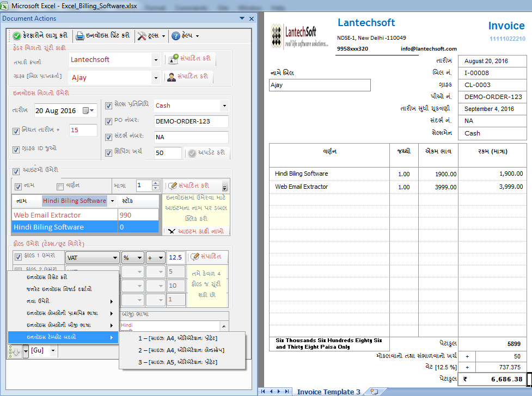Expand the sales representative dropdown showing Cash
This screenshot has width=532, height=396.
224,106
